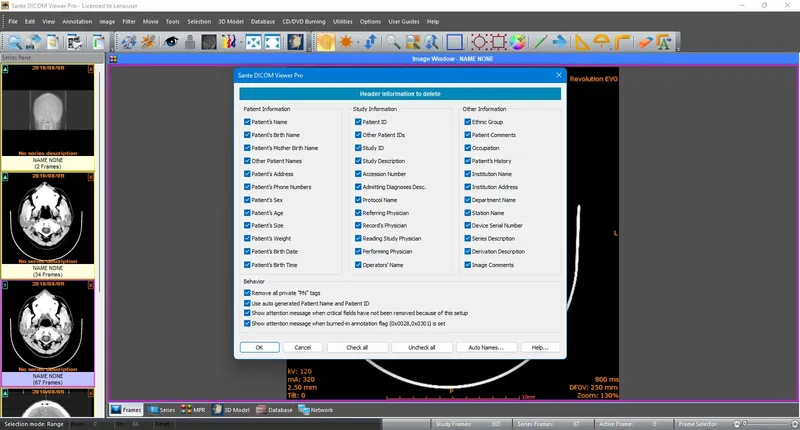Viewport: 800px width, 430px height.
Task: Select the 34 Frames series thumbnail
Action: 48,225
